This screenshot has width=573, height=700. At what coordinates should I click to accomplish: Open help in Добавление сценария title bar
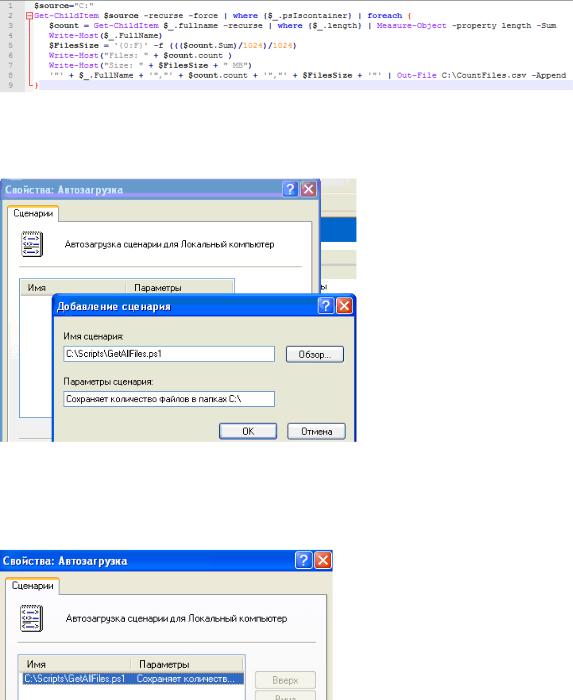click(x=326, y=306)
